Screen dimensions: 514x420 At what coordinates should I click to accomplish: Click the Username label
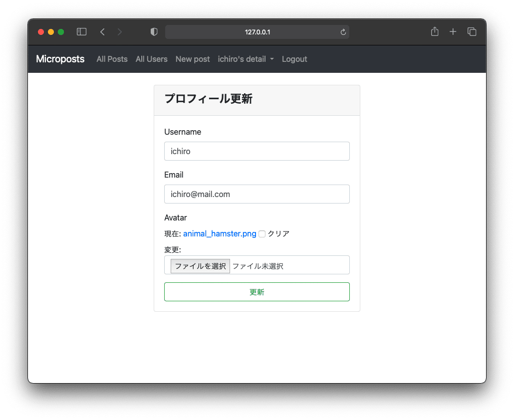point(183,132)
